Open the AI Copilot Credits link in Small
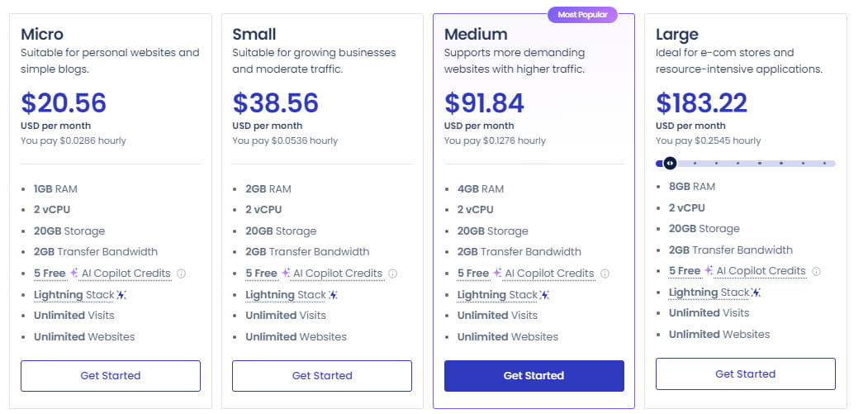 tap(338, 274)
